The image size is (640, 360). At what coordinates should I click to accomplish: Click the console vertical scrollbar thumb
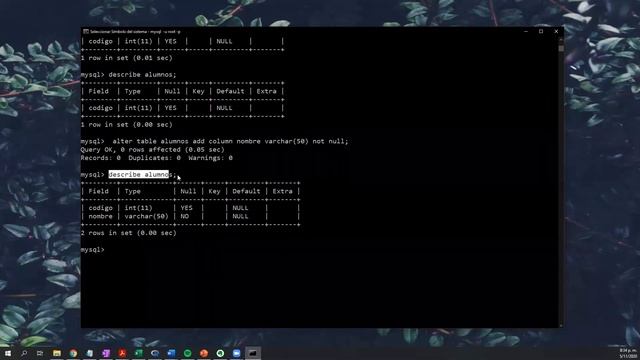click(561, 48)
